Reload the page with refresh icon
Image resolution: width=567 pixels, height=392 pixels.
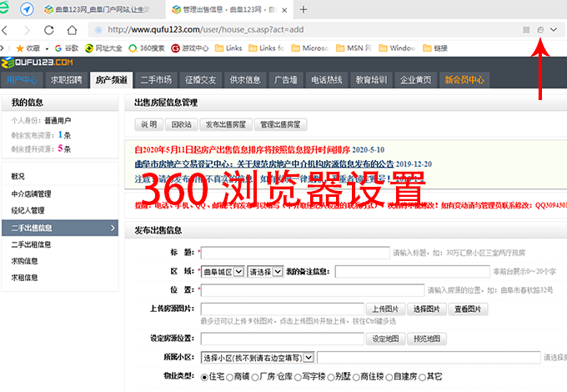tap(49, 29)
